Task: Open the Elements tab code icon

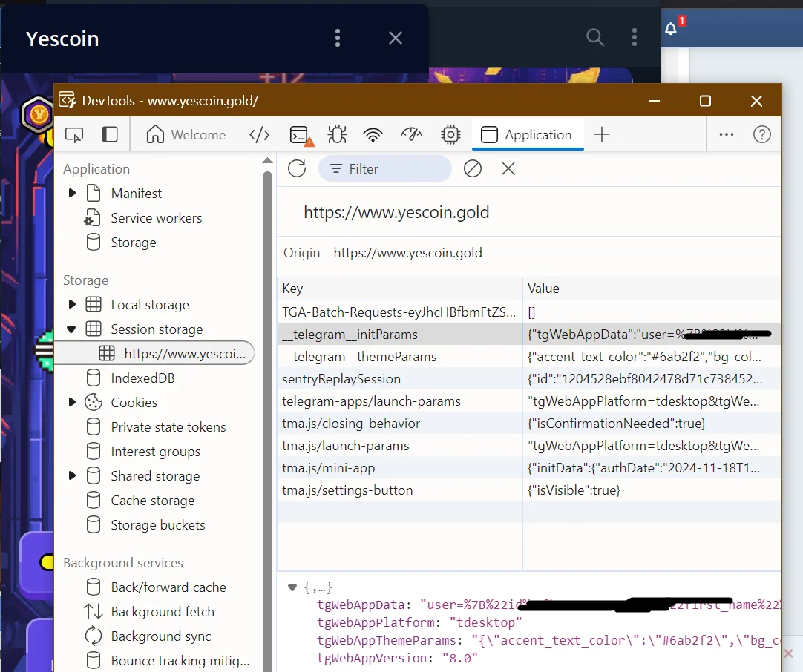Action: click(259, 134)
